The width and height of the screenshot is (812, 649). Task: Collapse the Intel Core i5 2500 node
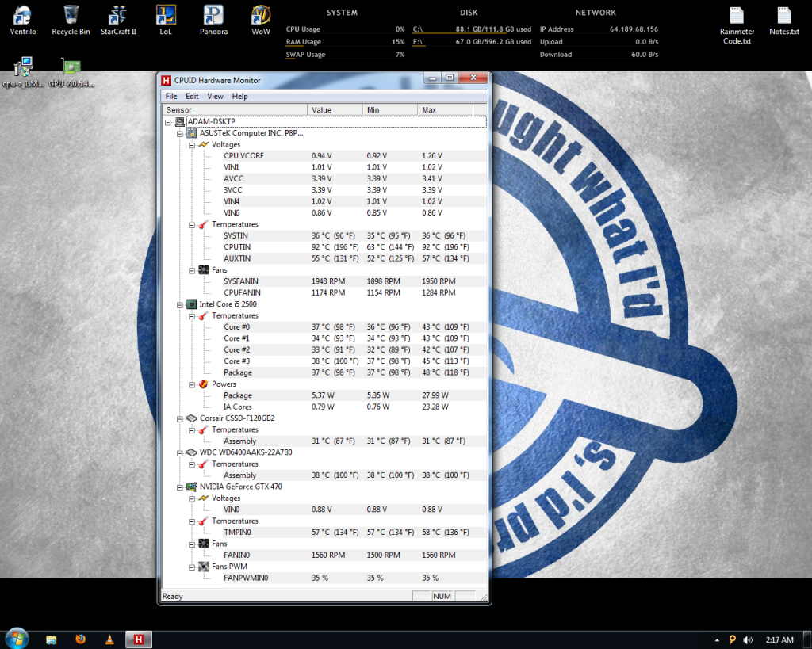point(179,304)
